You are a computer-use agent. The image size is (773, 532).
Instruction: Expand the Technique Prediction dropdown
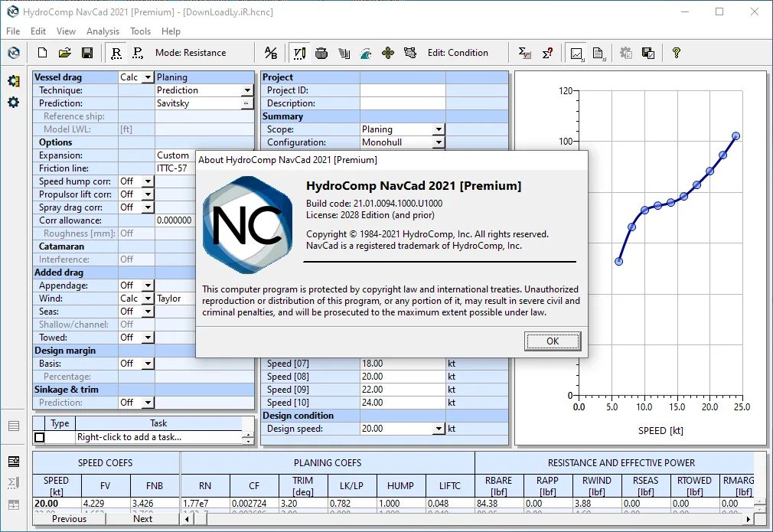pos(247,90)
